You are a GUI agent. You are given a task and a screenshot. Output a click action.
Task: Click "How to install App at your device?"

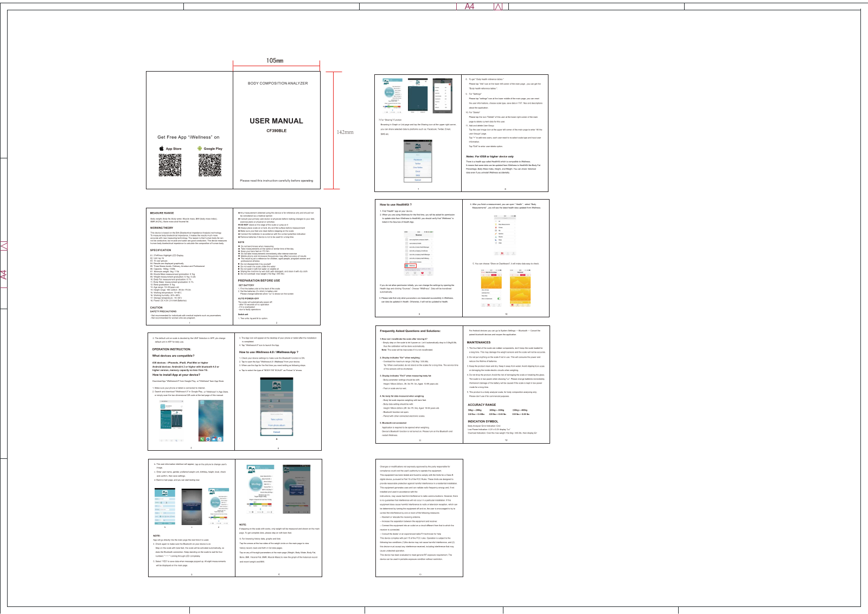(x=176, y=375)
